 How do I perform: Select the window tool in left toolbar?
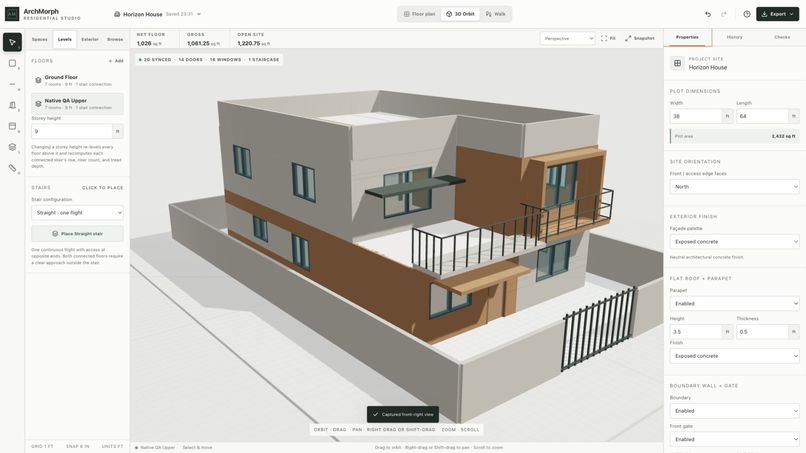[x=12, y=126]
